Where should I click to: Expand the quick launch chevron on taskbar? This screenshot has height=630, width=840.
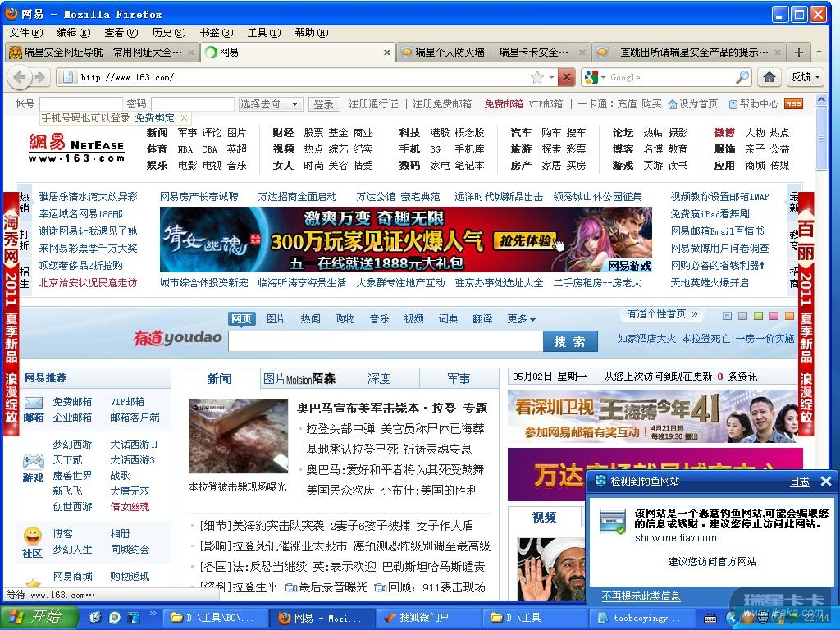[153, 614]
